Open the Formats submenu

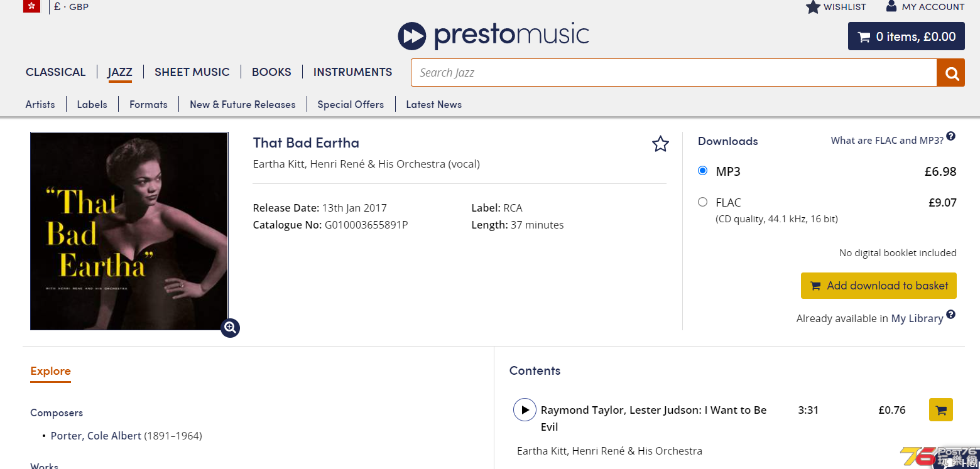(x=148, y=104)
